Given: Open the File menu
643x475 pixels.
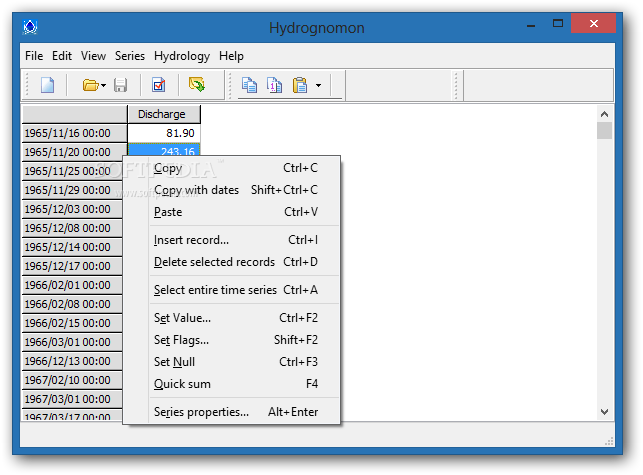Looking at the screenshot, I should pos(34,56).
